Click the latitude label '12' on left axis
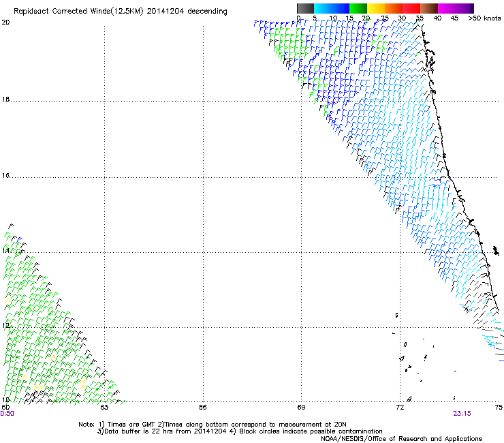 click(5, 326)
